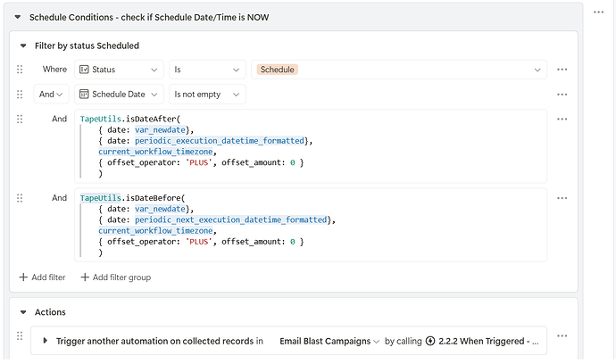
Task: Collapse the Actions section
Action: coord(23,312)
